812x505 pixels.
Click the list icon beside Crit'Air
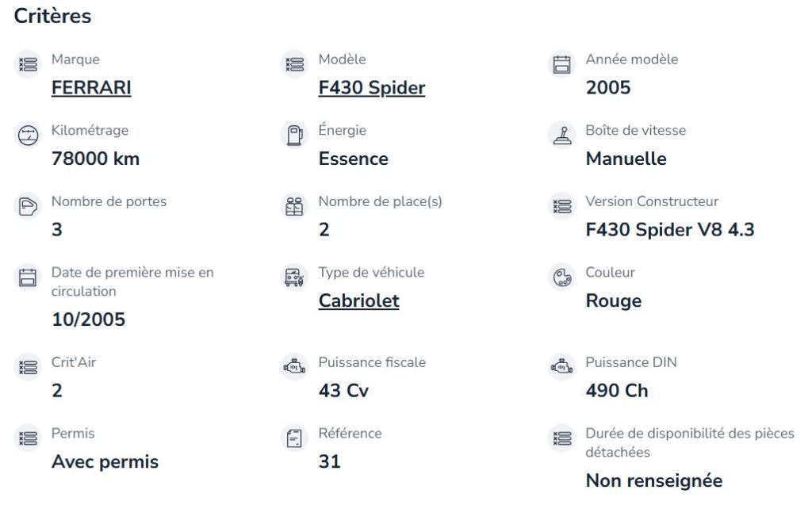(x=28, y=368)
